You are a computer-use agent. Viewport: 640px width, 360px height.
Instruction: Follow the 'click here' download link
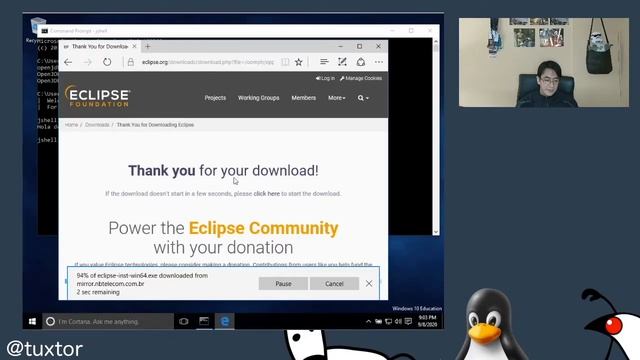pos(267,193)
